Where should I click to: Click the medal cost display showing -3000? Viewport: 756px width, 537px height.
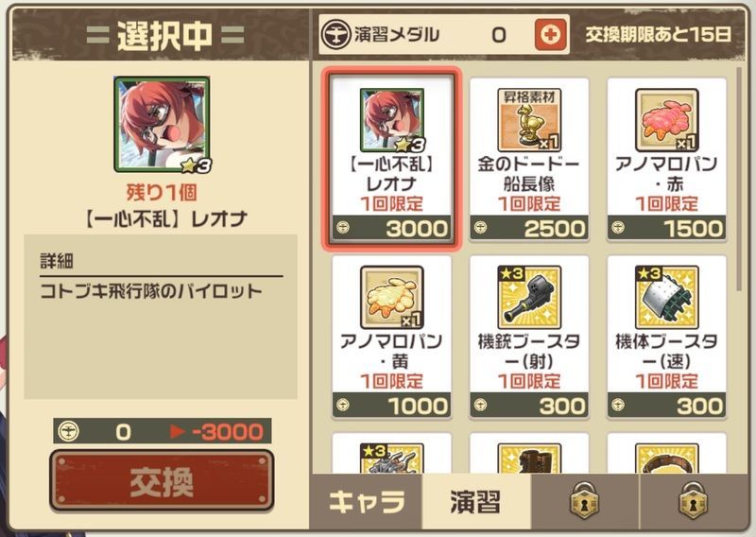[162, 431]
